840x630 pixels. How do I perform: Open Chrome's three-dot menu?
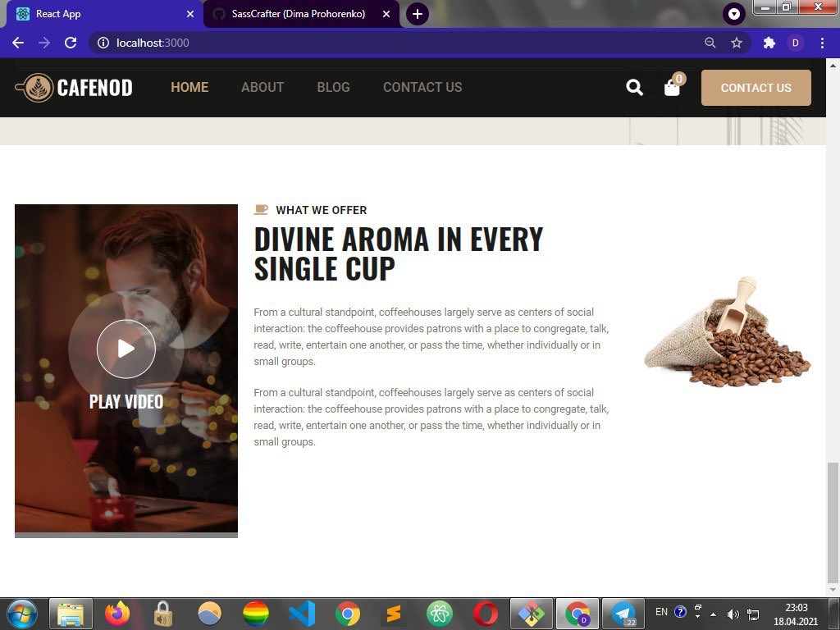(823, 43)
